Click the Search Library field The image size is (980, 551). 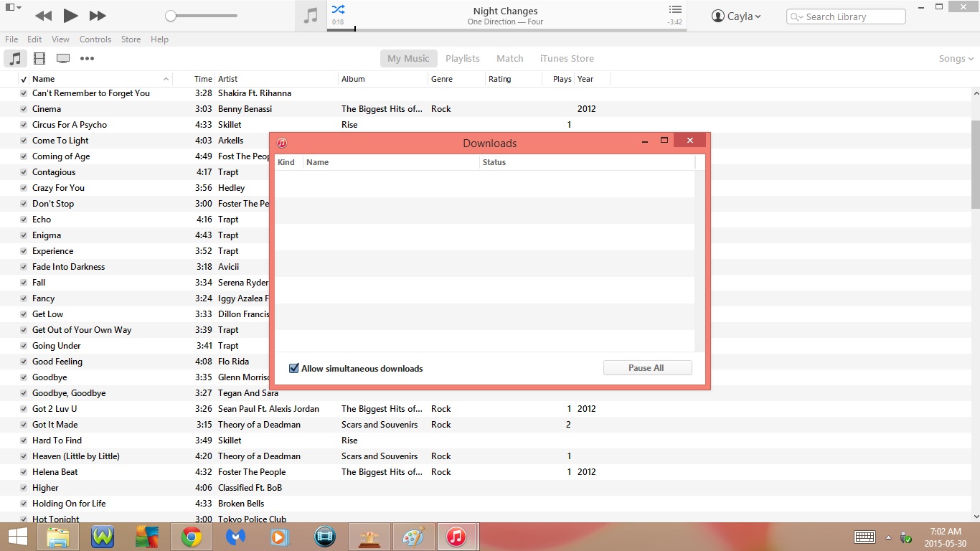tap(846, 17)
